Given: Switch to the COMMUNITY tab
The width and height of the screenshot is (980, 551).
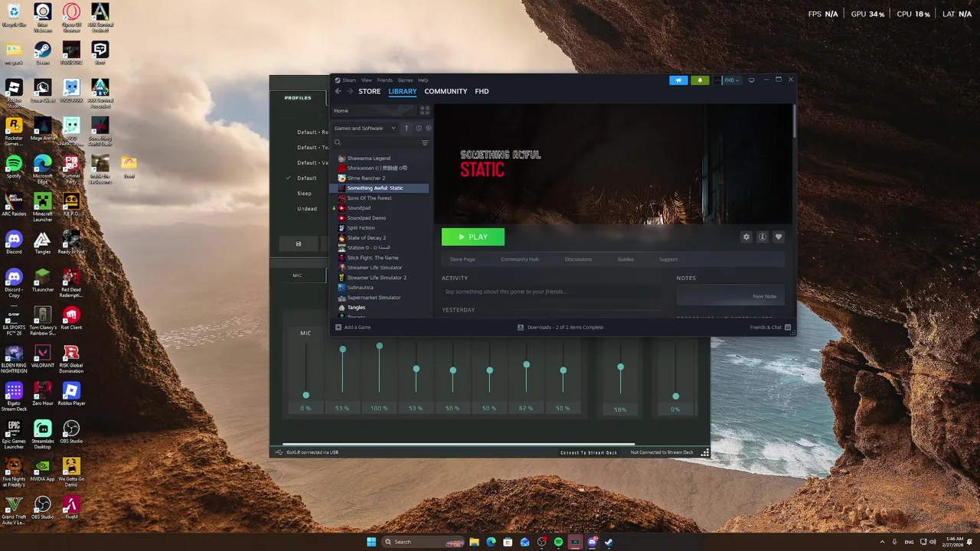Looking at the screenshot, I should click(x=446, y=91).
